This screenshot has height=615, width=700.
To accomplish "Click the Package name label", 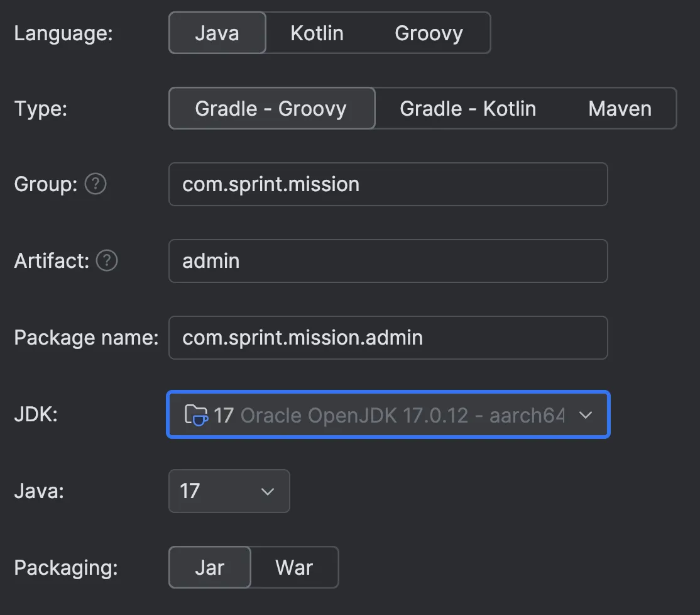I will (86, 338).
